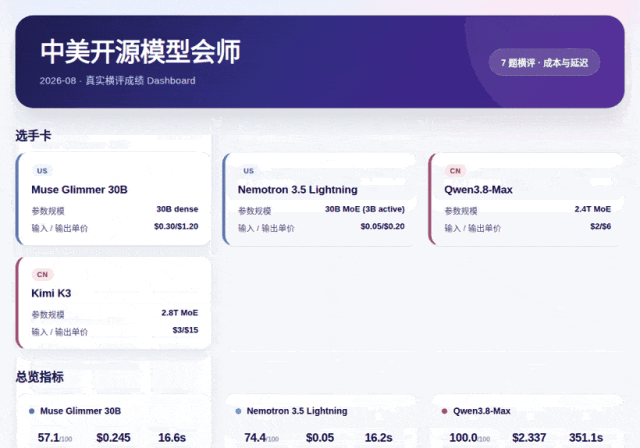Click the 7 题横评 · 成本与延迟 pill badge
The image size is (640, 448).
544,62
